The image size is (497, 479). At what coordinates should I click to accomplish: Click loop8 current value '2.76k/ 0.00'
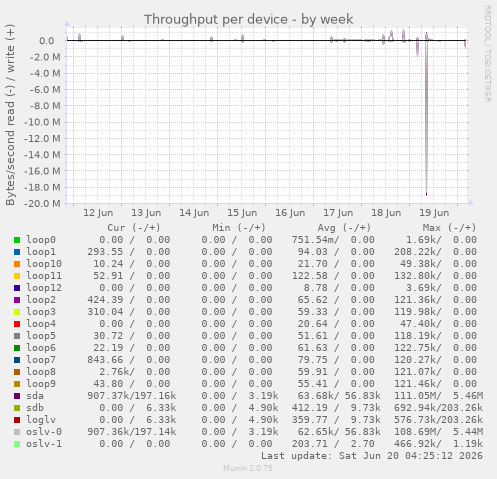(x=135, y=372)
